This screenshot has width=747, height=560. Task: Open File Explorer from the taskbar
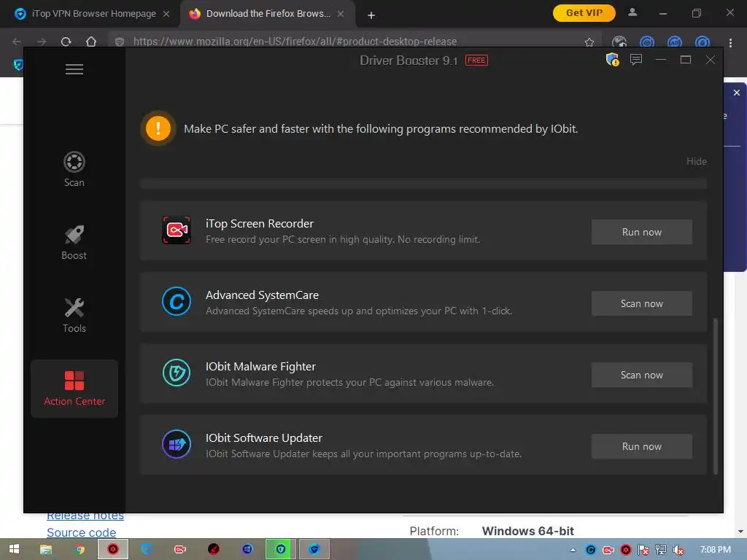point(46,550)
